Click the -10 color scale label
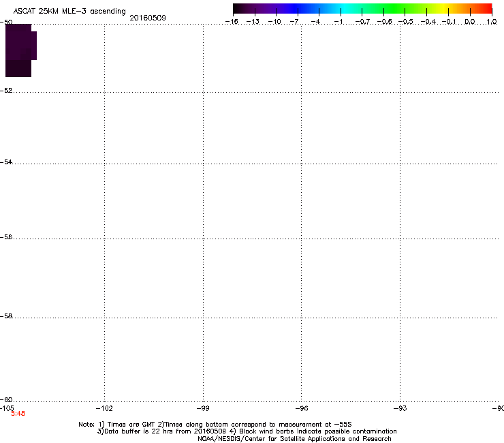This screenshot has height=443, width=504. point(274,22)
